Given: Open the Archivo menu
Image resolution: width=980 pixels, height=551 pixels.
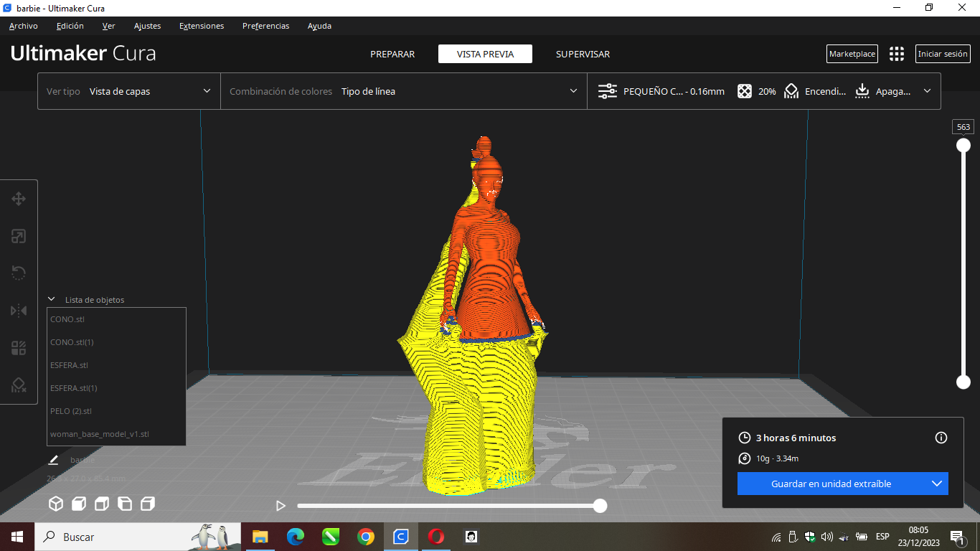Looking at the screenshot, I should tap(24, 26).
